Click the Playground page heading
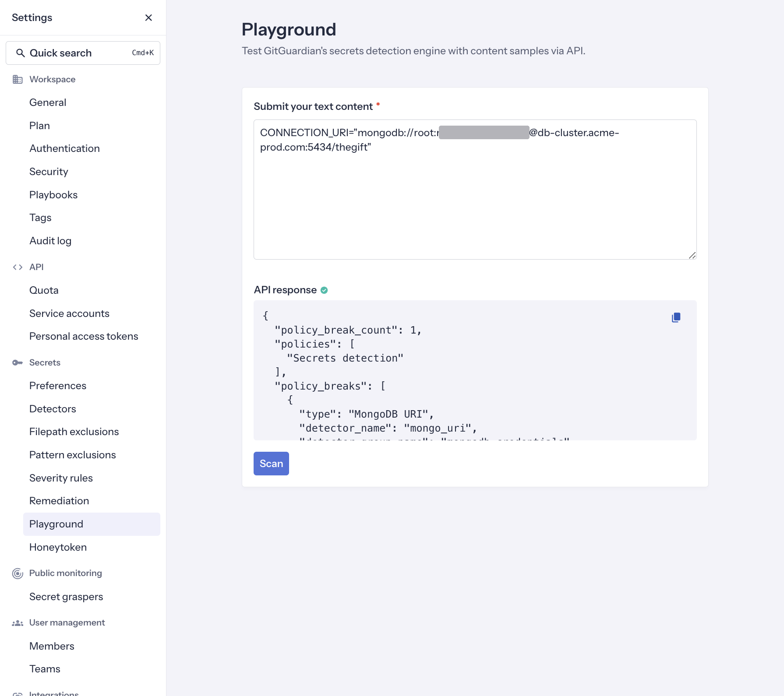The width and height of the screenshot is (784, 696). 289,30
